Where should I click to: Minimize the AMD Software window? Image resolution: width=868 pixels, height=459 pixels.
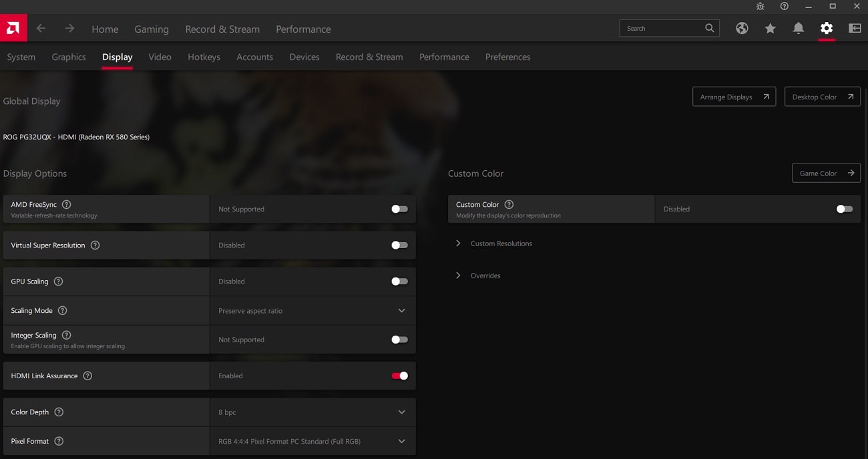pos(809,6)
